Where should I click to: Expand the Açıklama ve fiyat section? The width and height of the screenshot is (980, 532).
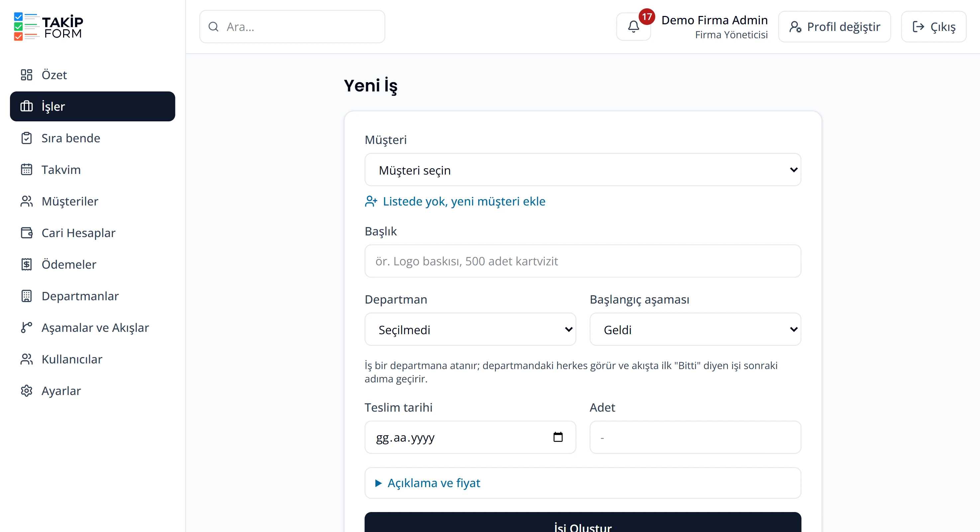click(582, 483)
